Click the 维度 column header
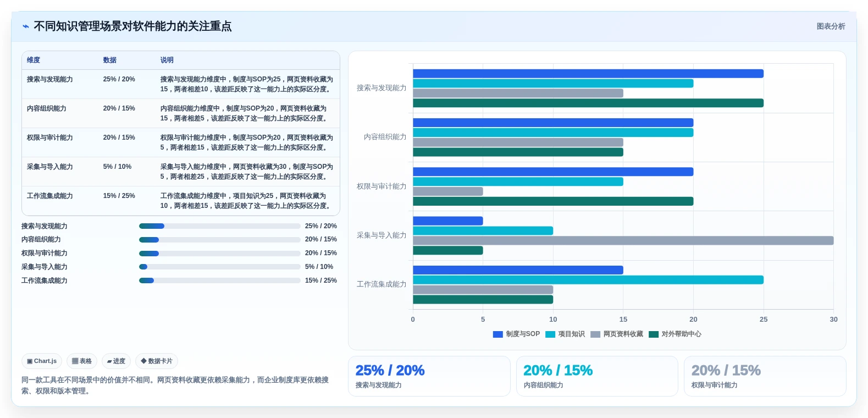 click(x=34, y=60)
